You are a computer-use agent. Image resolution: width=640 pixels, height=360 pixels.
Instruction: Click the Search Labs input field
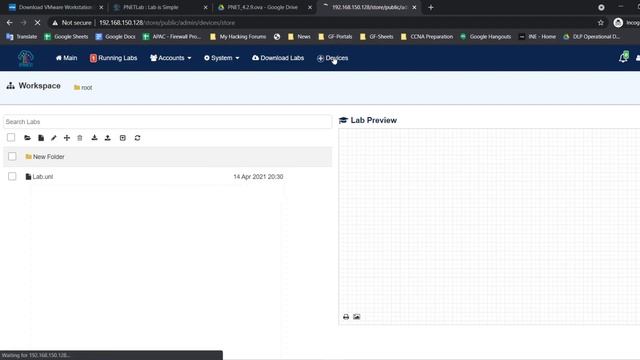coord(167,122)
